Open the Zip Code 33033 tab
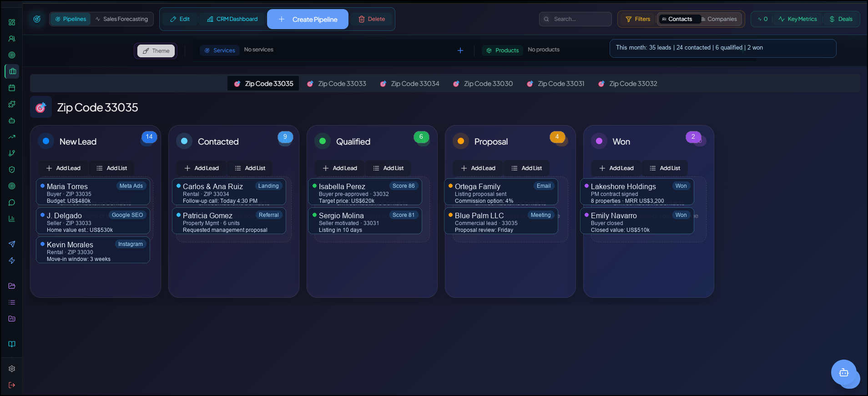Screen dimensions: 868x396 (337, 84)
